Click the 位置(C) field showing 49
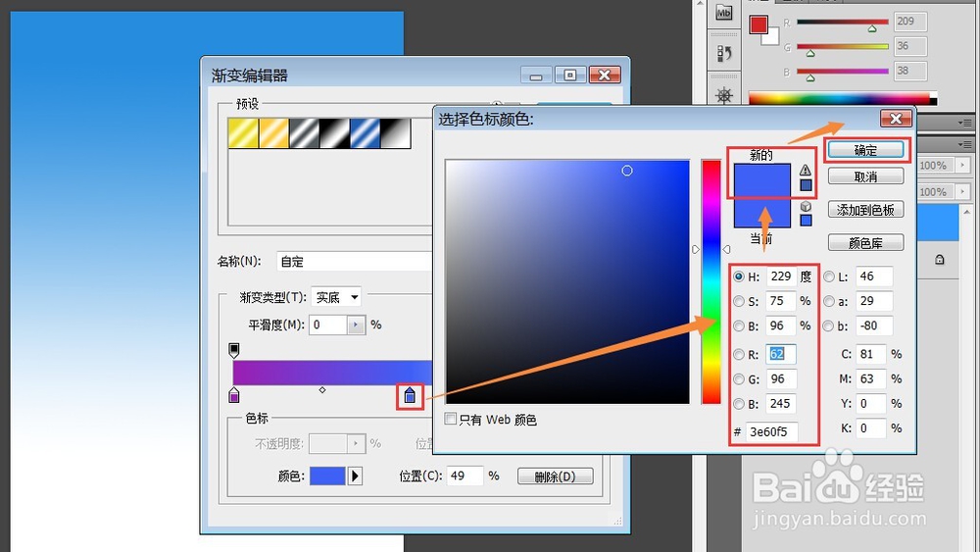This screenshot has height=552, width=980. pos(465,476)
